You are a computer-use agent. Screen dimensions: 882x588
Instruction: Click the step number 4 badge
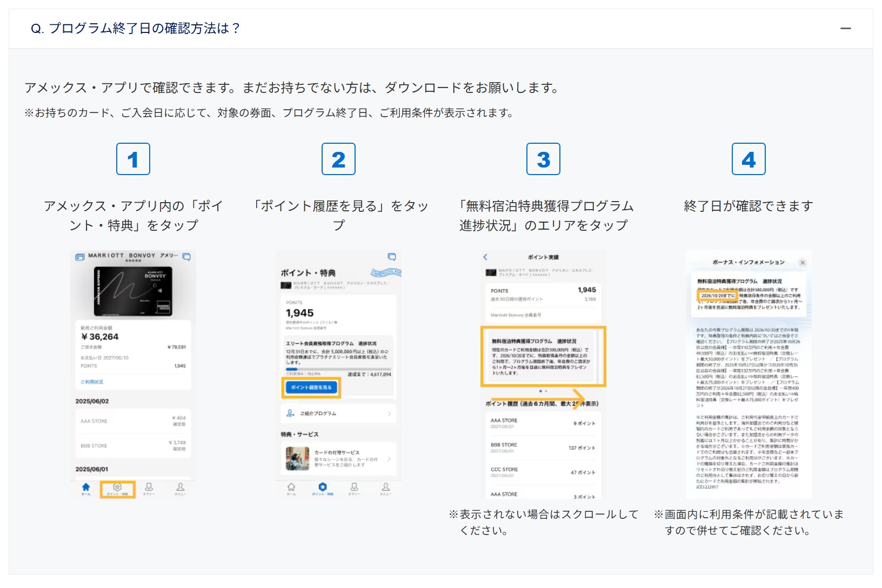[x=748, y=159]
